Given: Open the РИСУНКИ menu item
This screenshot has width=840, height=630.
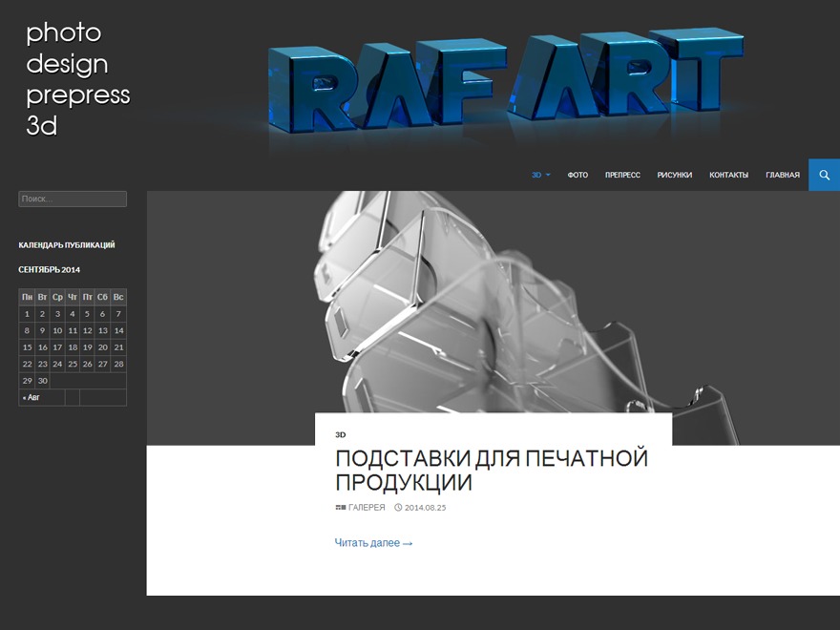Looking at the screenshot, I should [x=675, y=176].
